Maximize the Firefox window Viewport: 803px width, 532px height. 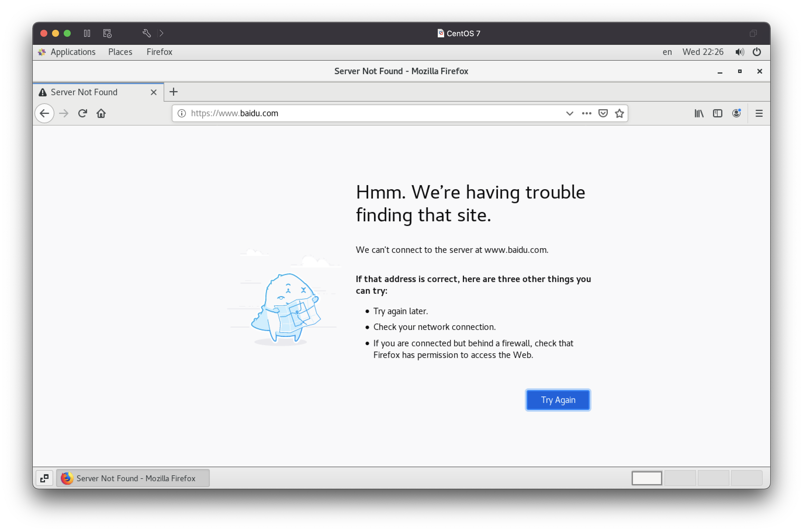pyautogui.click(x=740, y=71)
